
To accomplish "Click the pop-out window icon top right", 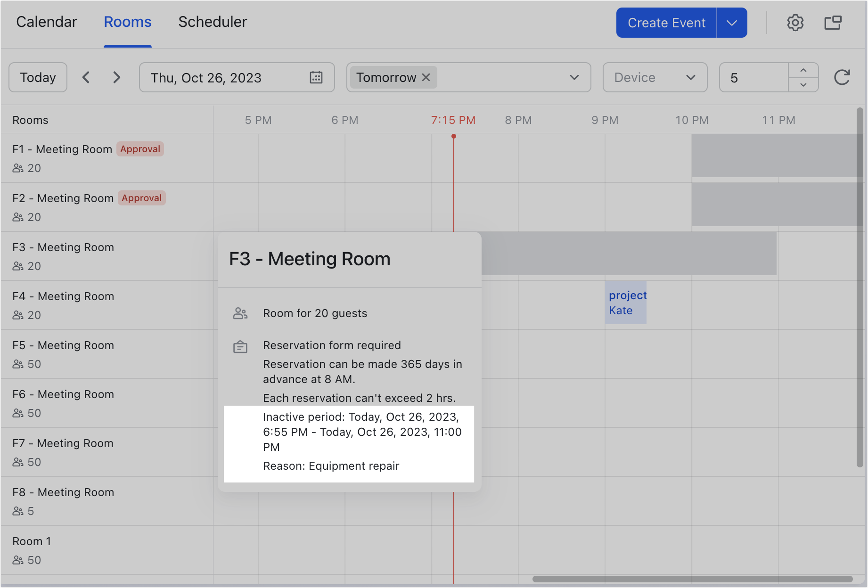I will point(833,22).
